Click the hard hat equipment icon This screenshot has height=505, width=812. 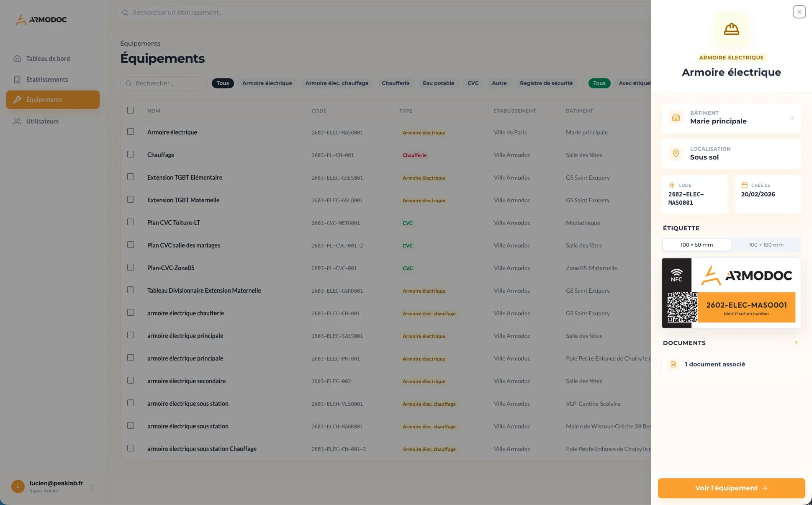point(731,29)
